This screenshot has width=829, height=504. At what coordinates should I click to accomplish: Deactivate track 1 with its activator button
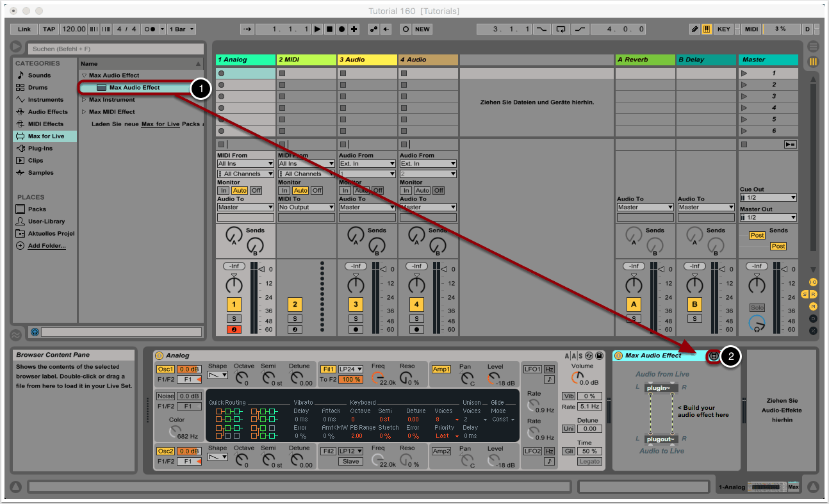coord(234,304)
